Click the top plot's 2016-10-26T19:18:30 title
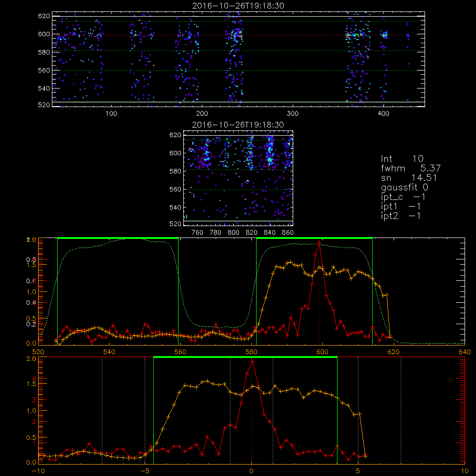The width and height of the screenshot is (476, 476). point(238,6)
